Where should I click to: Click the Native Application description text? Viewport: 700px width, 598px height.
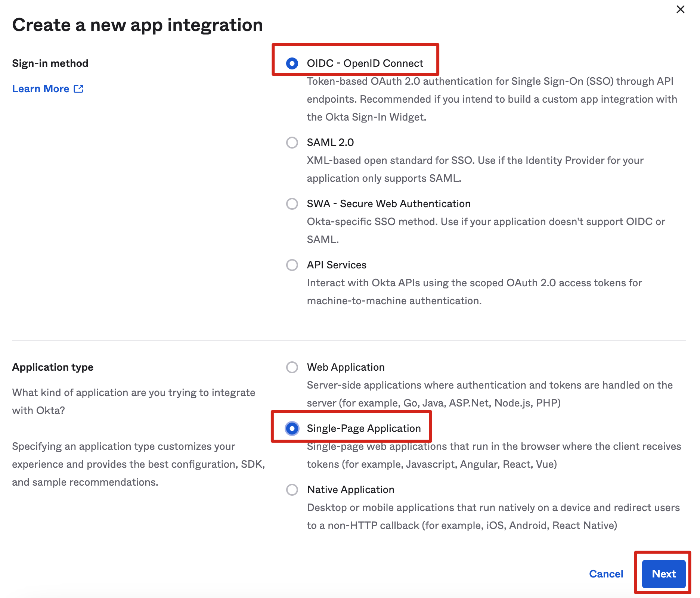click(493, 516)
